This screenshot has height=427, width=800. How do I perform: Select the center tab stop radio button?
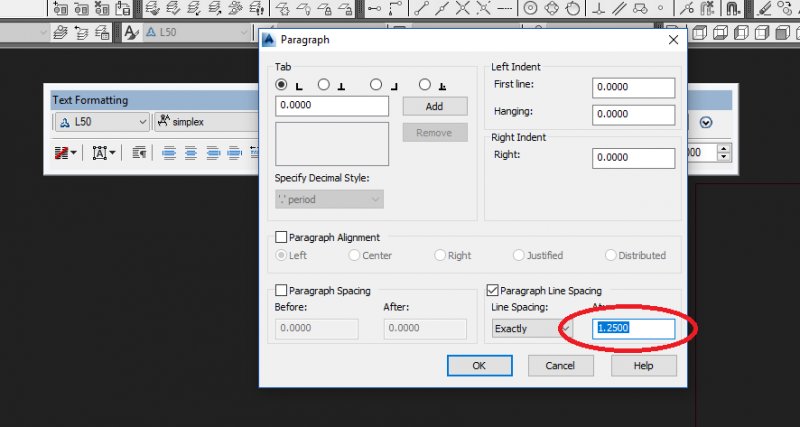[x=323, y=85]
